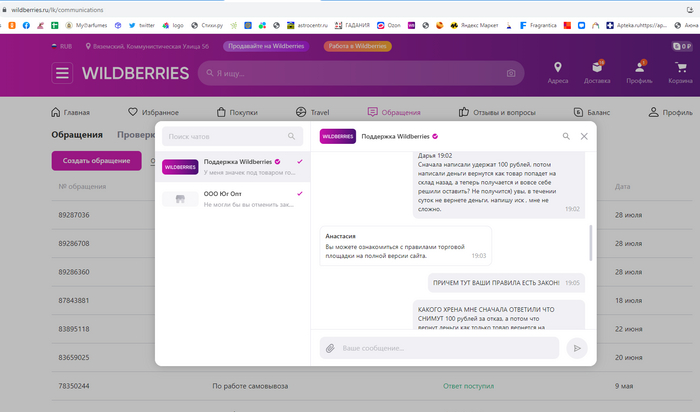
Task: Open the ГАДАНИЯ bookmark
Action: [352, 25]
